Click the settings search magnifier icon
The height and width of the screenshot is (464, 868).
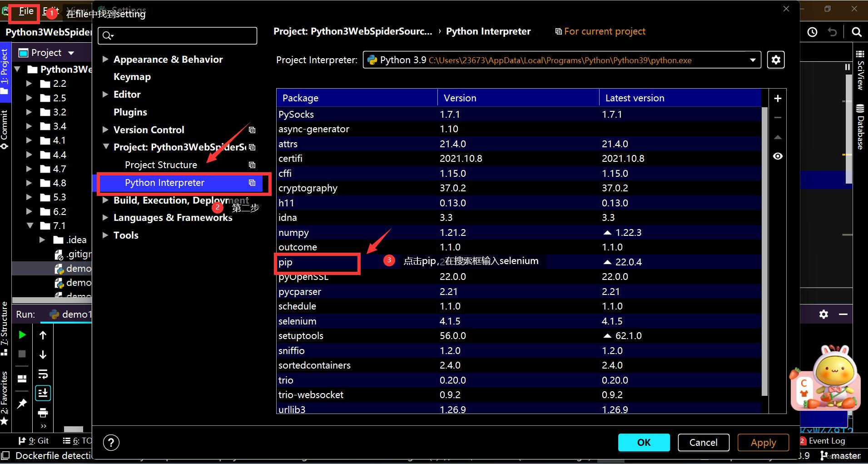point(108,35)
